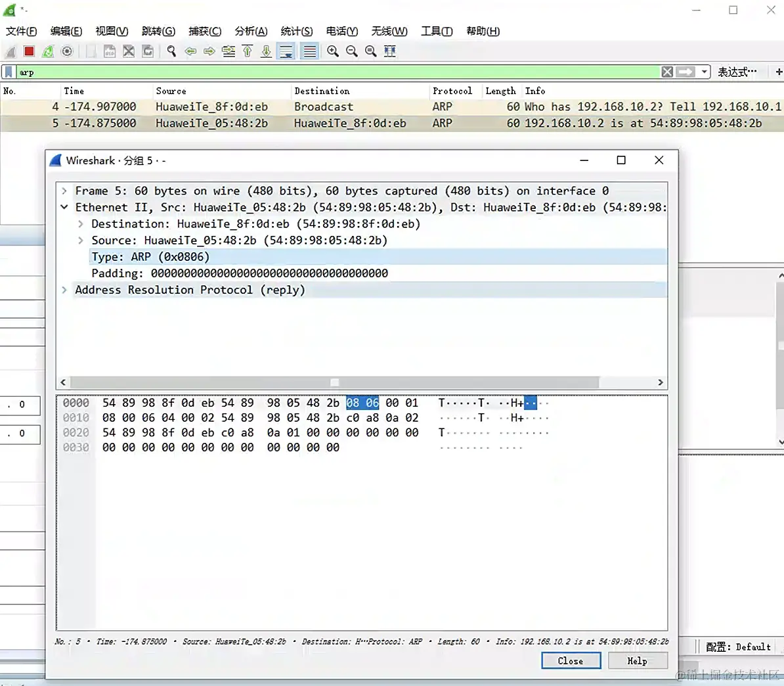Click highlighted hex bytes 08 06
Viewport: 784px width, 686px height.
pos(362,403)
